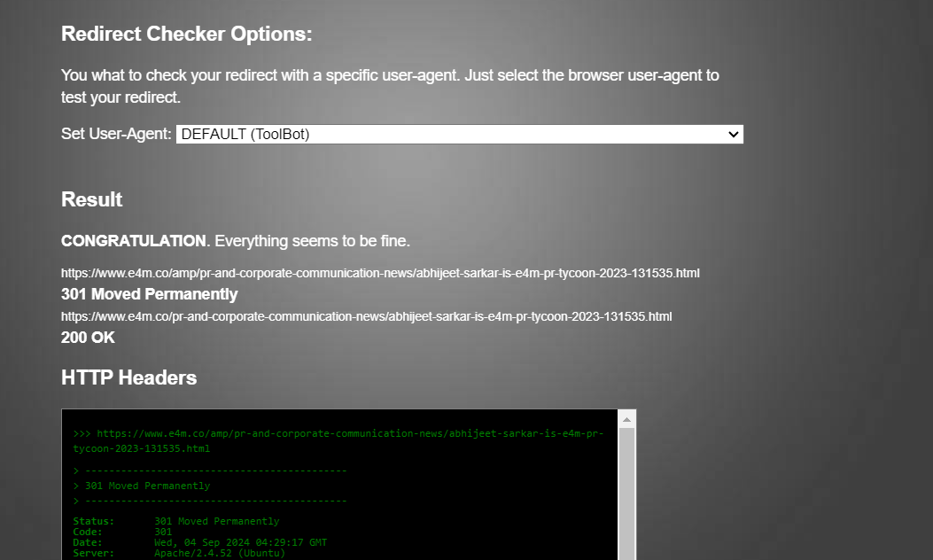933x560 pixels.
Task: Click the Code 301 line in headers output
Action: click(x=122, y=532)
